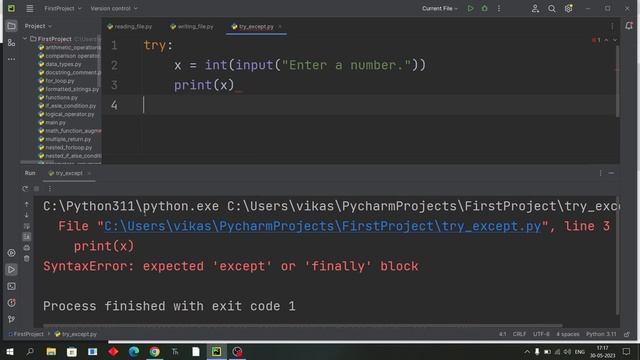
Task: Rerun try_except with the rerun icon
Action: pyautogui.click(x=25, y=189)
